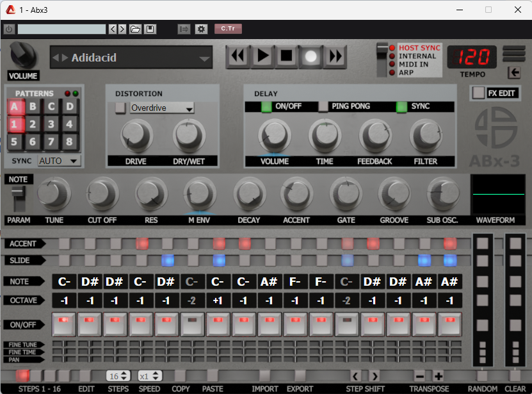The image size is (532, 394).
Task: Toggle slide on step 5
Action: point(168,261)
